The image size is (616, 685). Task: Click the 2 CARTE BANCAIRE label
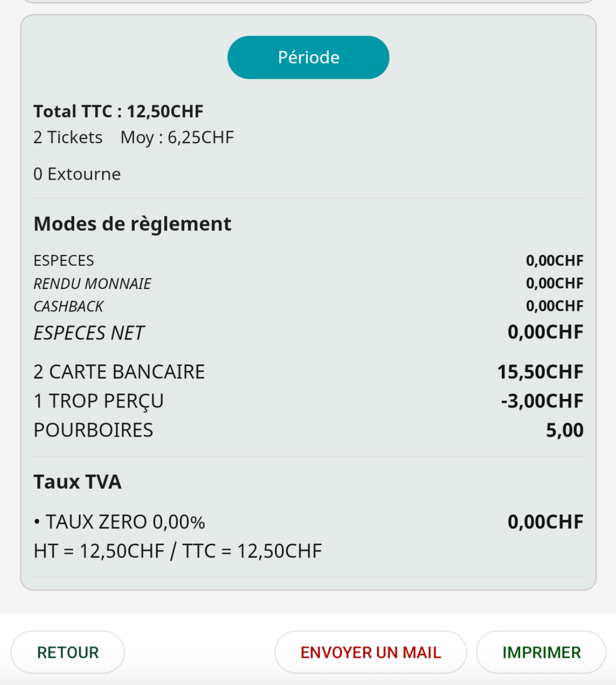tap(119, 372)
